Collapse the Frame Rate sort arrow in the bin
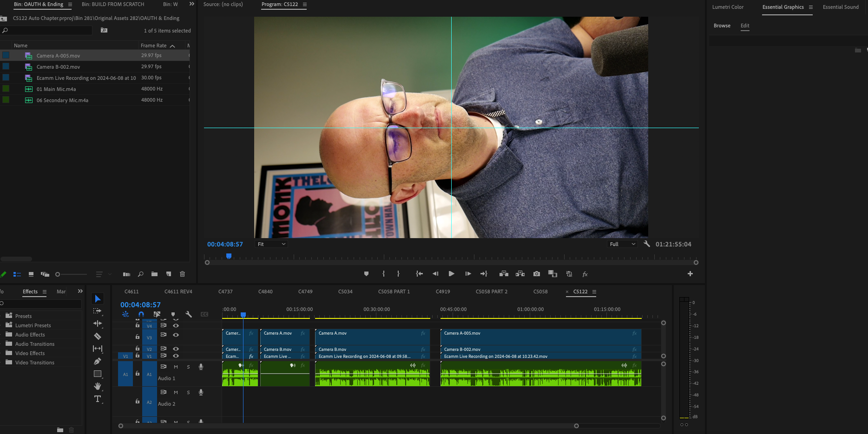The height and width of the screenshot is (434, 868). (x=171, y=45)
